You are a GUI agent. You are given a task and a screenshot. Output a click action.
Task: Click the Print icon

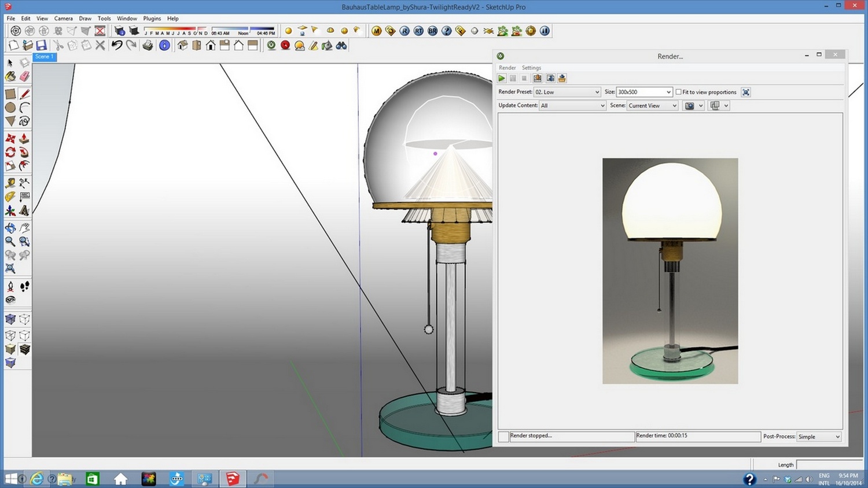tap(148, 45)
